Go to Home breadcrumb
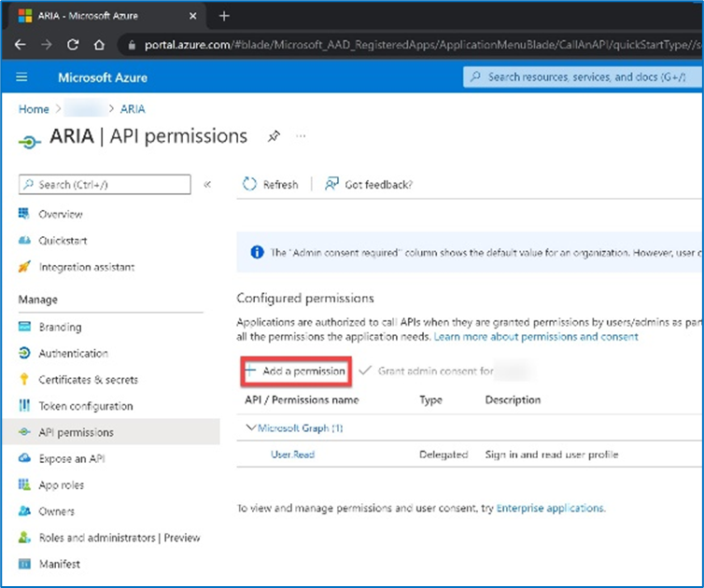 (x=34, y=108)
